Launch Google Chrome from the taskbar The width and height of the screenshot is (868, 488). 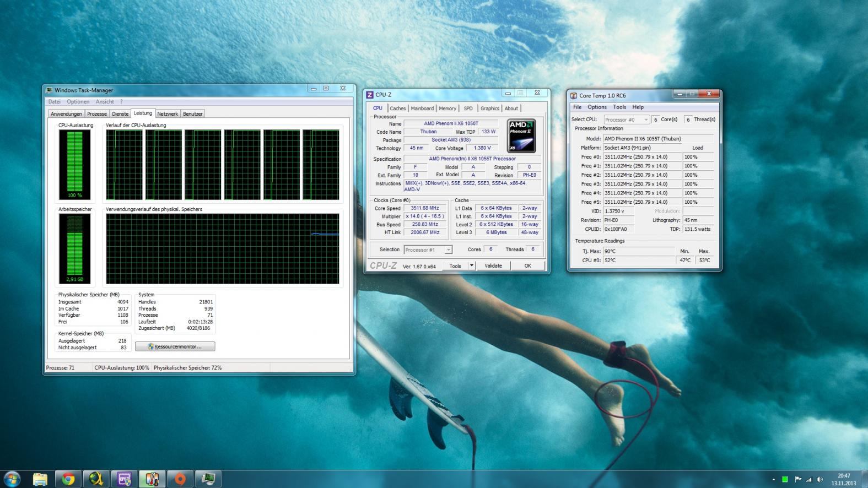[68, 479]
